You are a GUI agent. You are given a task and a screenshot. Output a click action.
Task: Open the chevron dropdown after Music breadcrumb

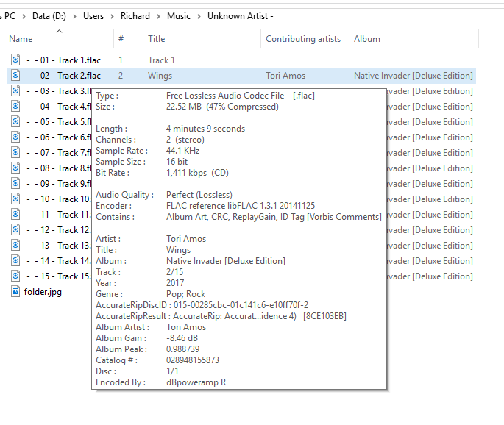(199, 16)
